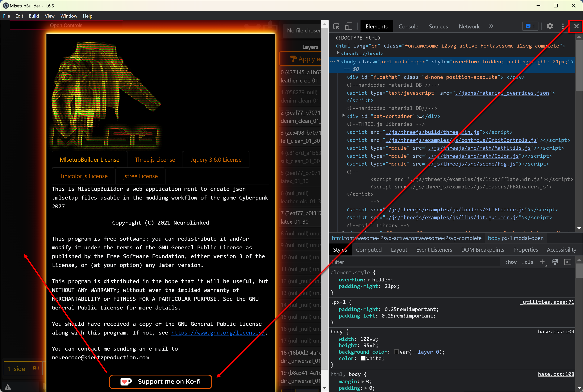The width and height of the screenshot is (583, 392).
Task: Close the DevTools panel
Action: click(x=576, y=26)
